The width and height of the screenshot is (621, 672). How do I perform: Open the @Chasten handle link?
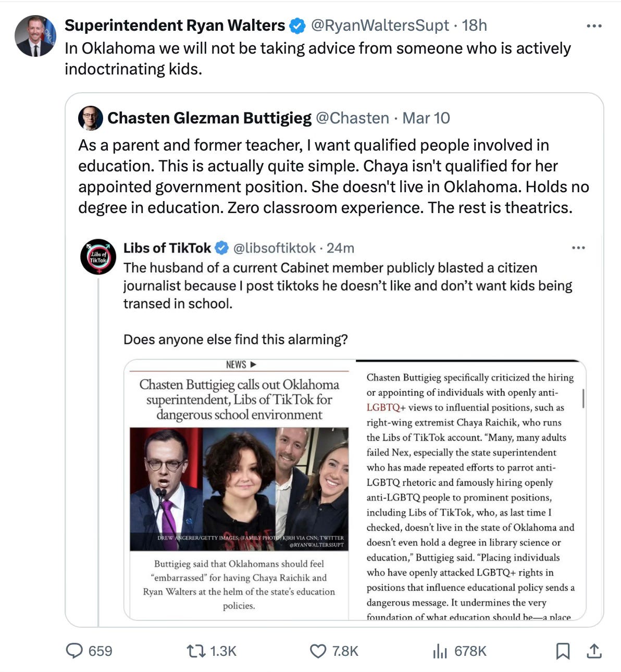(353, 118)
